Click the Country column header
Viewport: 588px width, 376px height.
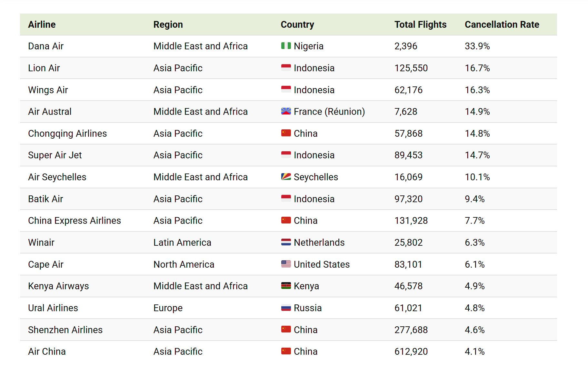(x=297, y=25)
